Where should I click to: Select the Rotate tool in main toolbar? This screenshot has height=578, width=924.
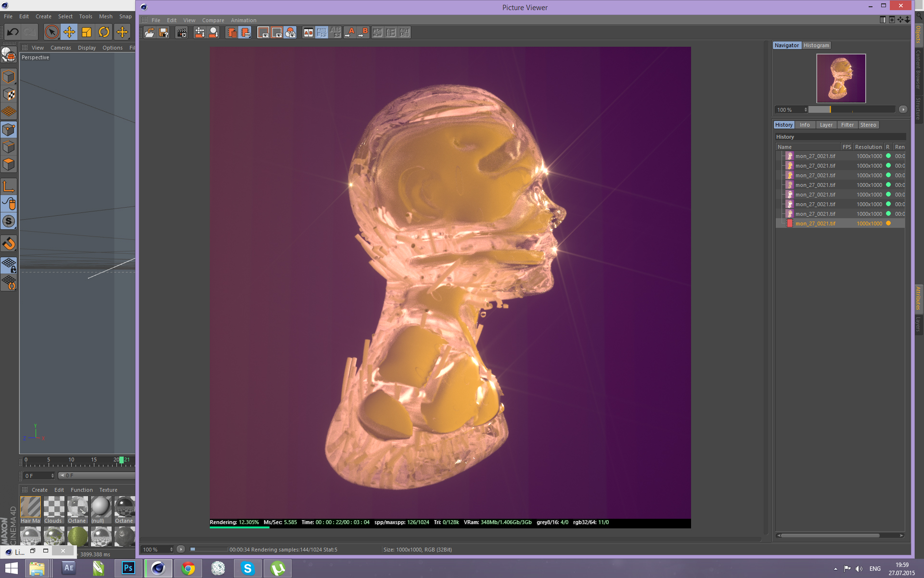point(104,32)
